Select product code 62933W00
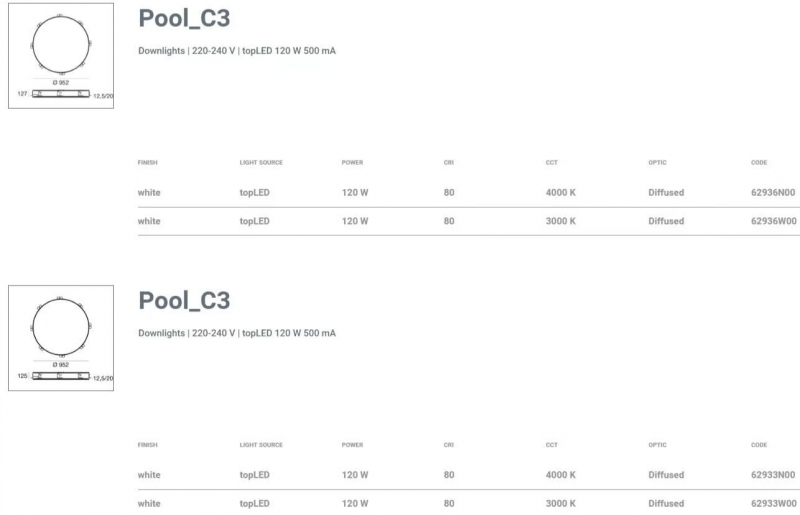Screen dimensions: 800x515 click(x=773, y=503)
